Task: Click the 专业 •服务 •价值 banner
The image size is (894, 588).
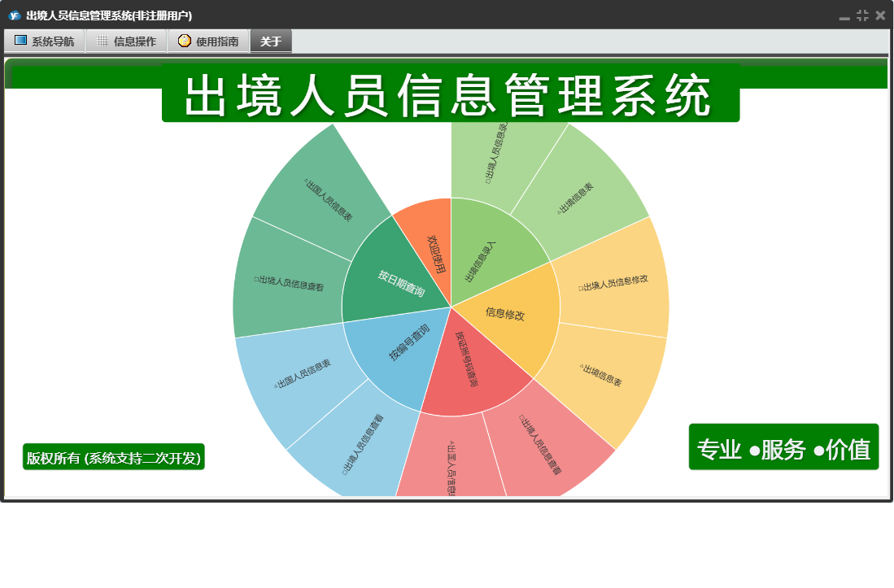Action: click(783, 447)
